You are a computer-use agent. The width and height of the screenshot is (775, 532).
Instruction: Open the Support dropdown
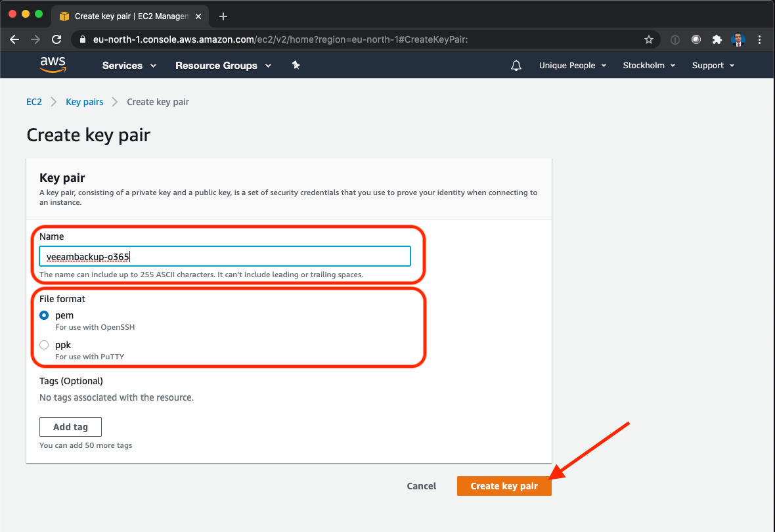[x=713, y=66]
